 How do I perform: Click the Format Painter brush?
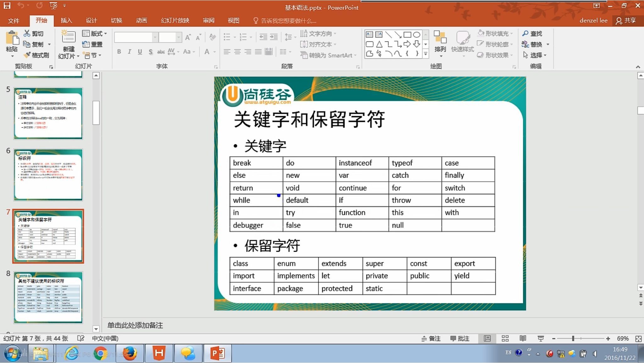(36, 55)
